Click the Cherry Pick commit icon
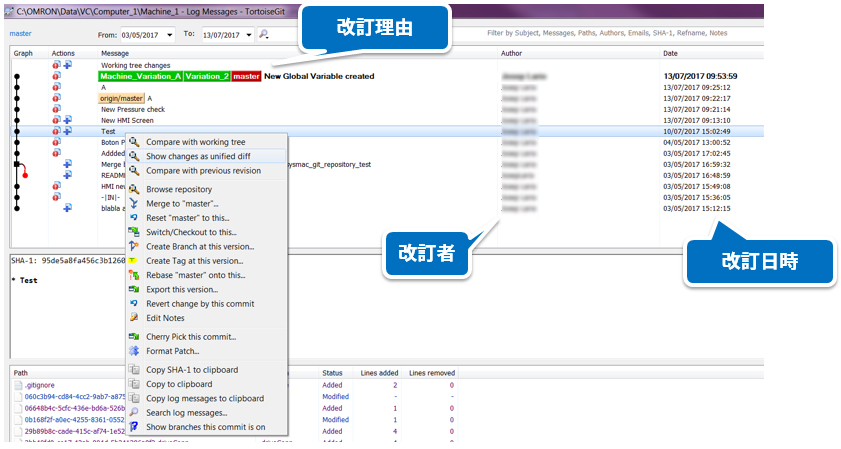The height and width of the screenshot is (449, 841). pyautogui.click(x=134, y=337)
